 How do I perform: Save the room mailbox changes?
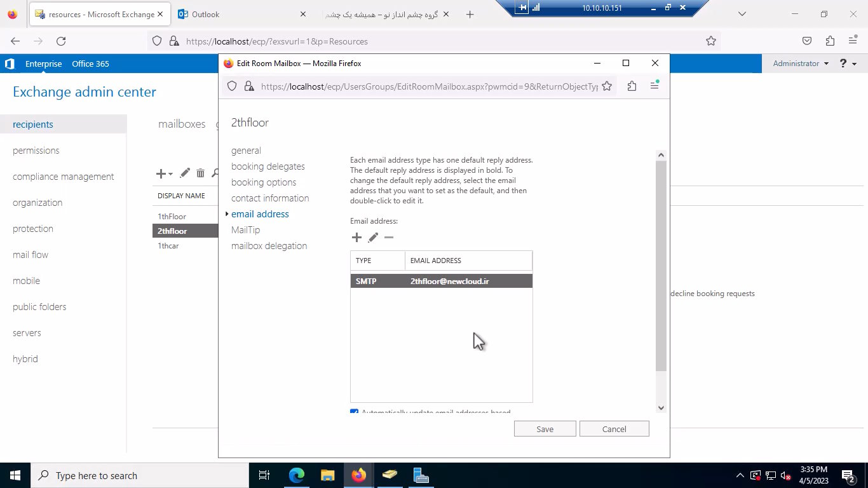[545, 429]
